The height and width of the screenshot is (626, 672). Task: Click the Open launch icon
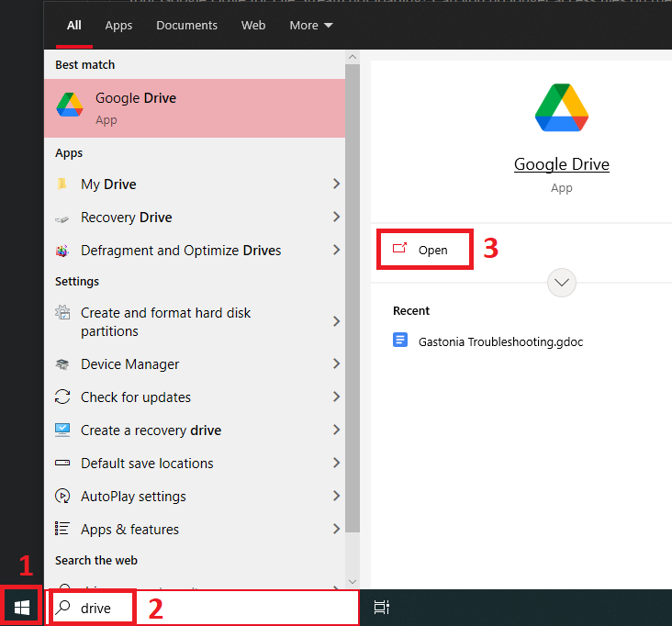pos(400,248)
